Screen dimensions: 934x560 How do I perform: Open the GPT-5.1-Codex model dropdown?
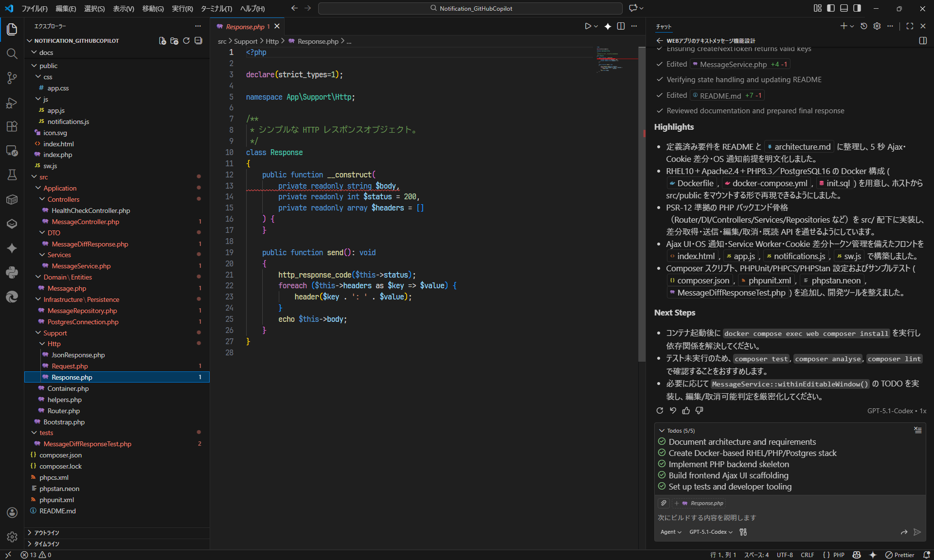point(710,532)
